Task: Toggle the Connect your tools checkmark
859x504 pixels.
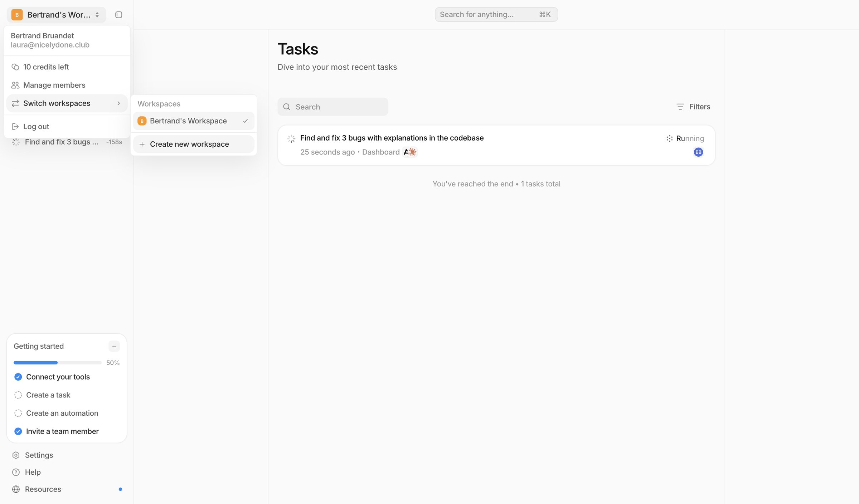Action: [18, 377]
